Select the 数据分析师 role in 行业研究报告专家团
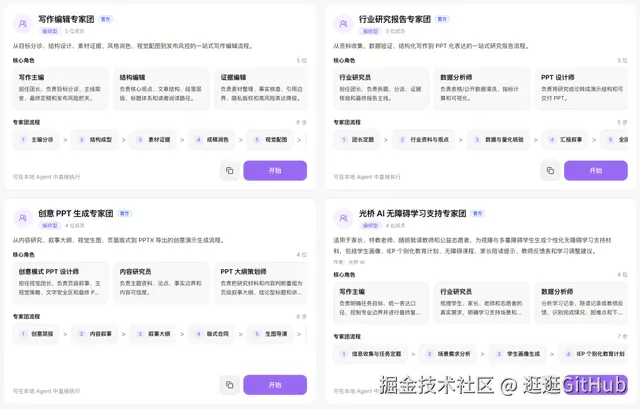640x409 pixels. (x=482, y=89)
